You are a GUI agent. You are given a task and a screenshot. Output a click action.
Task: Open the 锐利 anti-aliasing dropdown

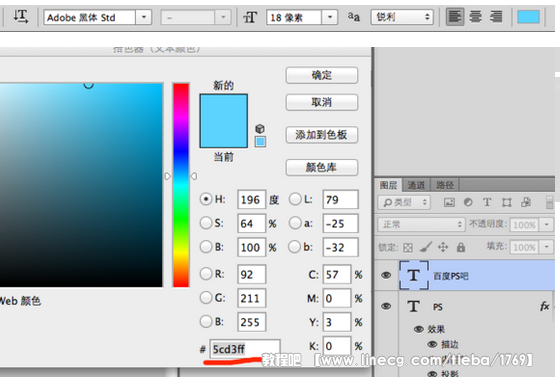402,17
